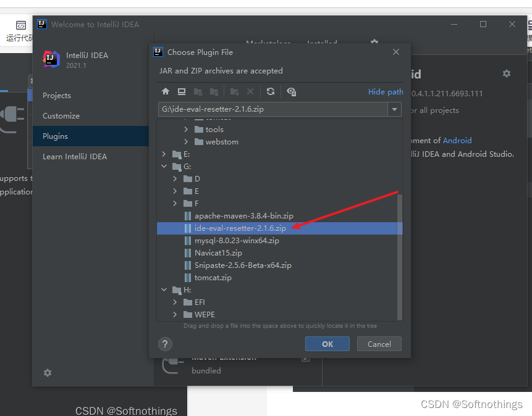Expand the EFI folder

(175, 302)
